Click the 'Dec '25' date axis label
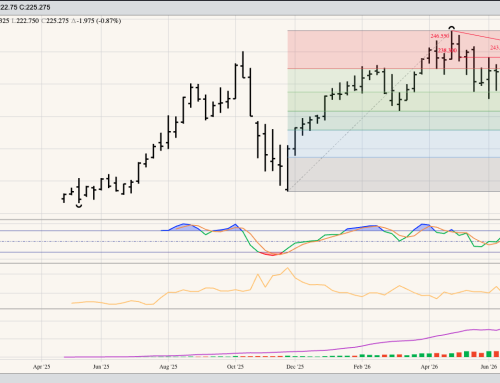 point(295,367)
